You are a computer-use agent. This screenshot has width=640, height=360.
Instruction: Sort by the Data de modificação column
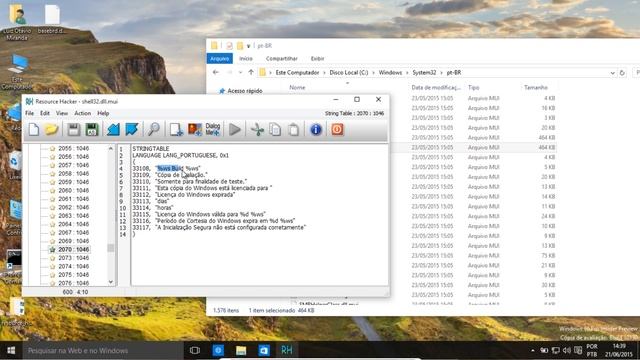[436, 87]
